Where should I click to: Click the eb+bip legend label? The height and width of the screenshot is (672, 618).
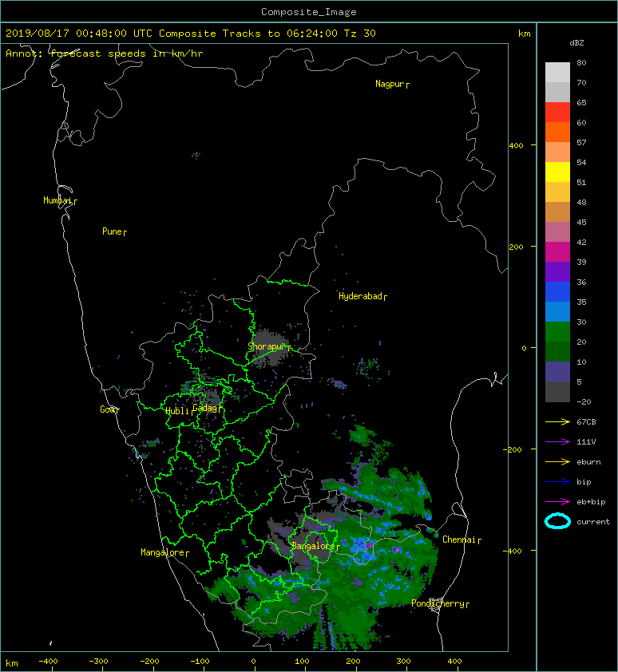click(x=591, y=502)
